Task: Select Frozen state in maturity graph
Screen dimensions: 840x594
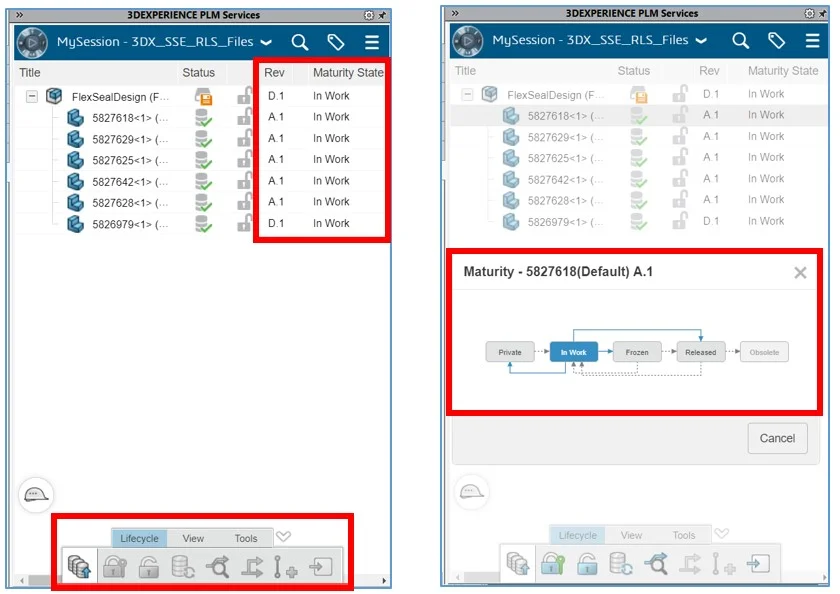Action: [637, 352]
